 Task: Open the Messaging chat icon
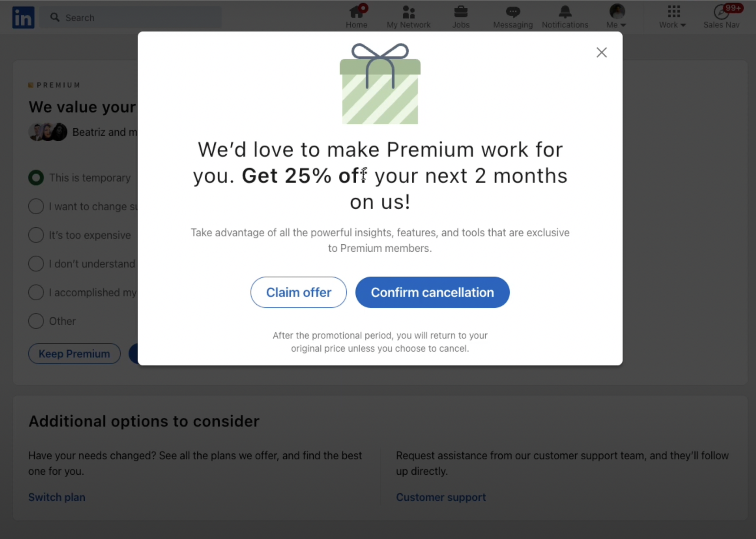(513, 12)
